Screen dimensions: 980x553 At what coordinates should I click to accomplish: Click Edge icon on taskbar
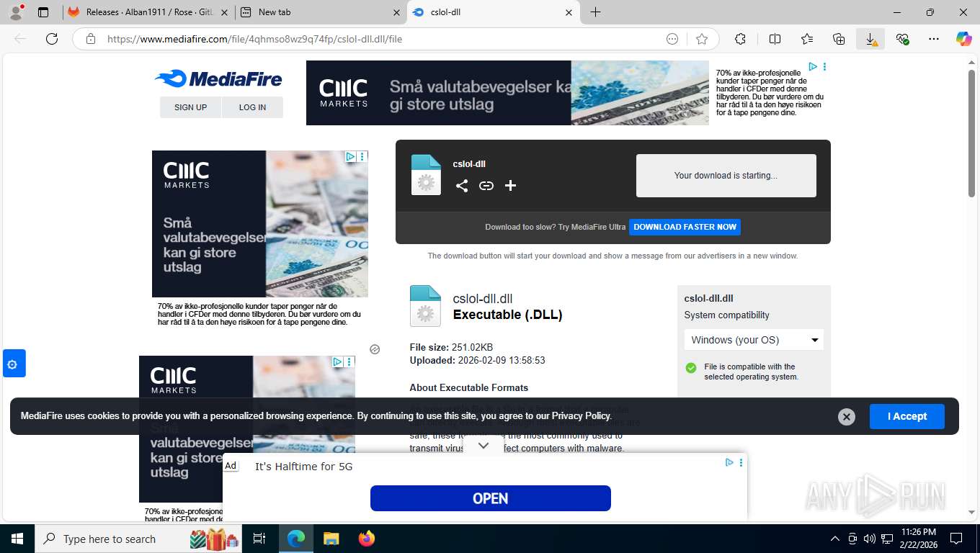295,539
